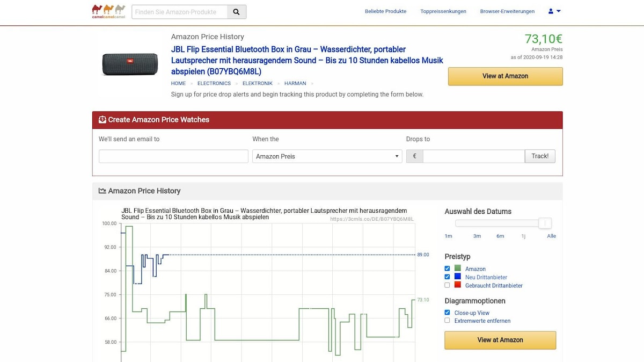Click the green Amazon color swatch
This screenshot has width=644, height=362.
(x=458, y=269)
